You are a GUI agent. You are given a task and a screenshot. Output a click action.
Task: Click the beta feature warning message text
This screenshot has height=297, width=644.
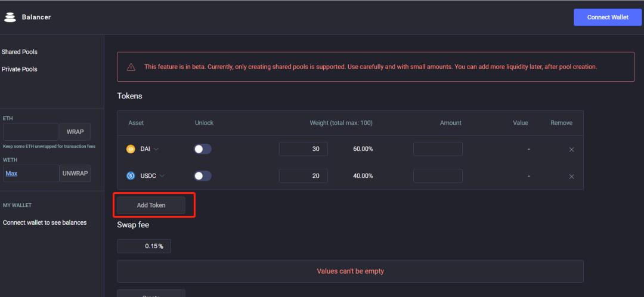(370, 67)
